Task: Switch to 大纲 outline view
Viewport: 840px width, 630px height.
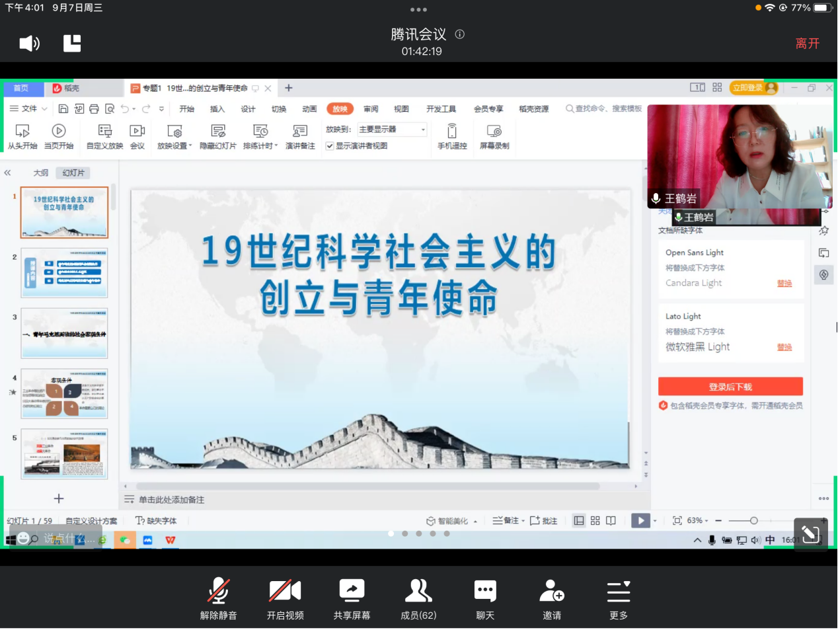Action: coord(41,173)
